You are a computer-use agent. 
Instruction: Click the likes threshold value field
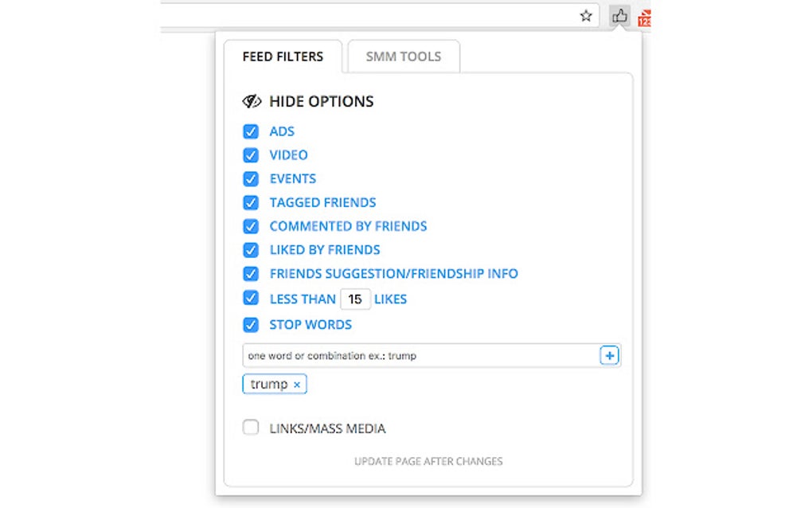(355, 299)
